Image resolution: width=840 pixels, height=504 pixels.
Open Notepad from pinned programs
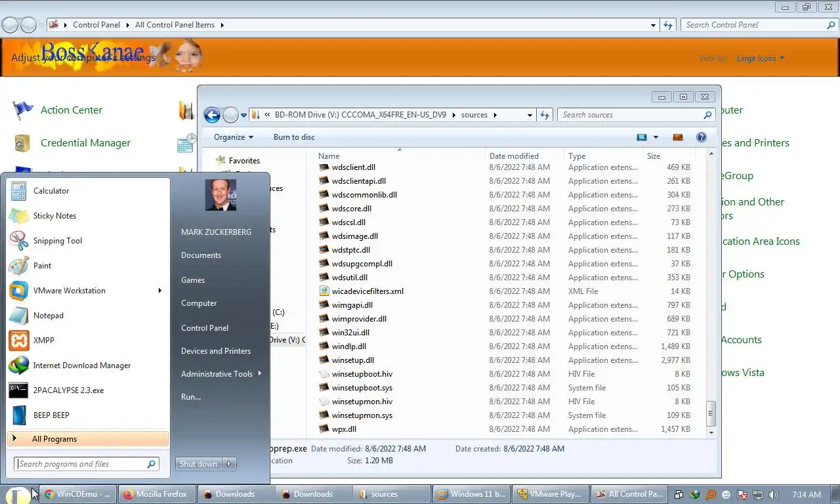click(x=88, y=316)
